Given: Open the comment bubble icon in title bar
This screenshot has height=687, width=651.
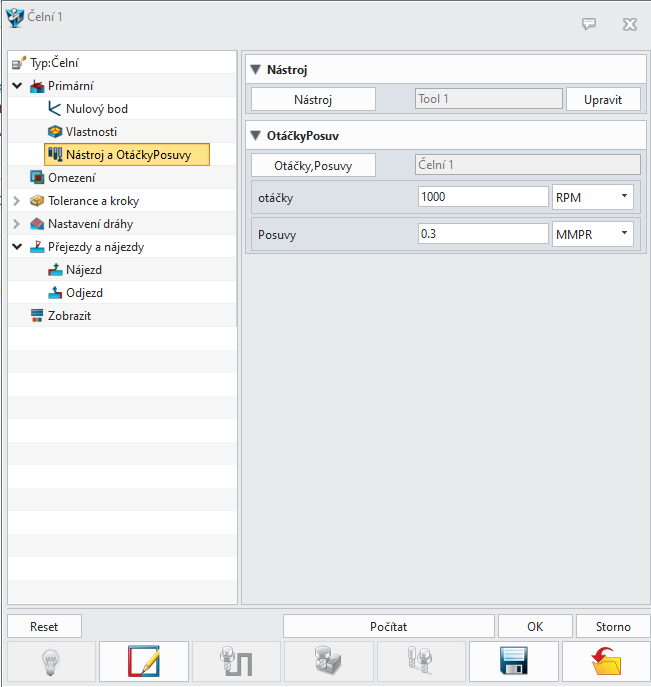Looking at the screenshot, I should tap(589, 24).
